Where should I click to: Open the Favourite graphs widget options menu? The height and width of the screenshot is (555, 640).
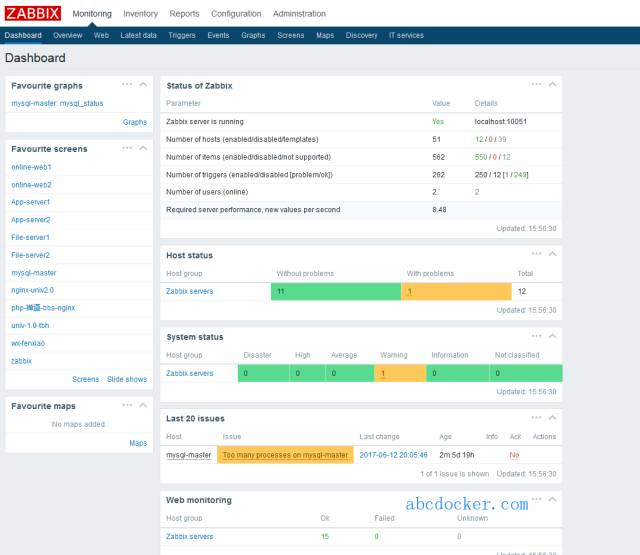click(x=127, y=84)
